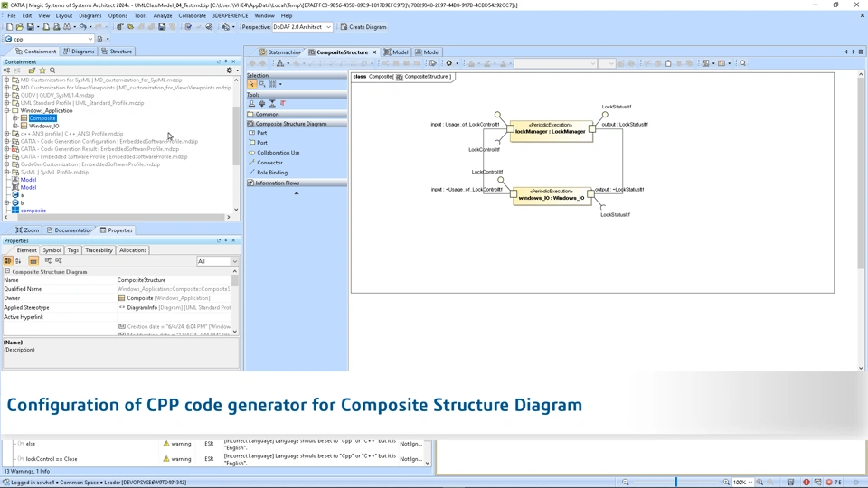The image size is (868, 488).
Task: Click the Name property value CompositeStructure
Action: [x=141, y=280]
